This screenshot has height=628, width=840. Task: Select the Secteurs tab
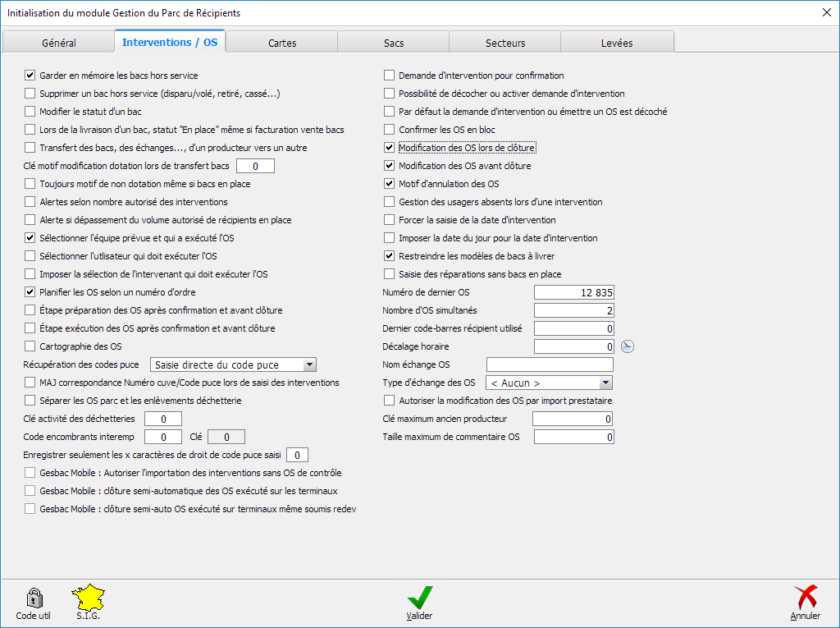click(505, 43)
